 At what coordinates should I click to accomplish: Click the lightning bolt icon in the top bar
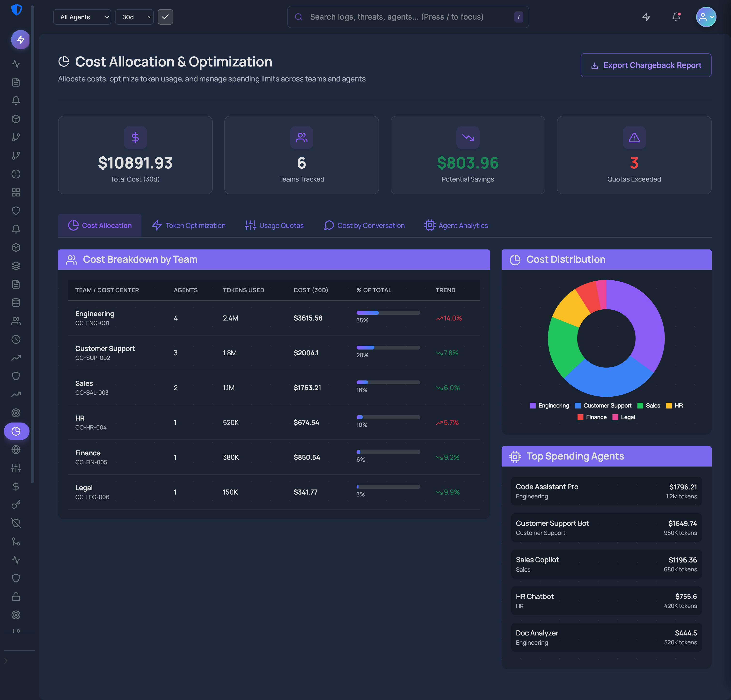646,17
